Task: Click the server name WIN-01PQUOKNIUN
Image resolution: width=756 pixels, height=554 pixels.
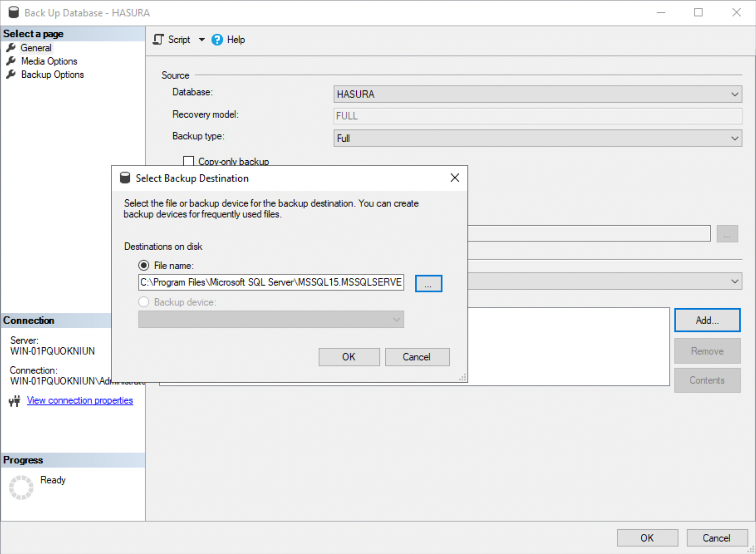Action: pos(52,351)
